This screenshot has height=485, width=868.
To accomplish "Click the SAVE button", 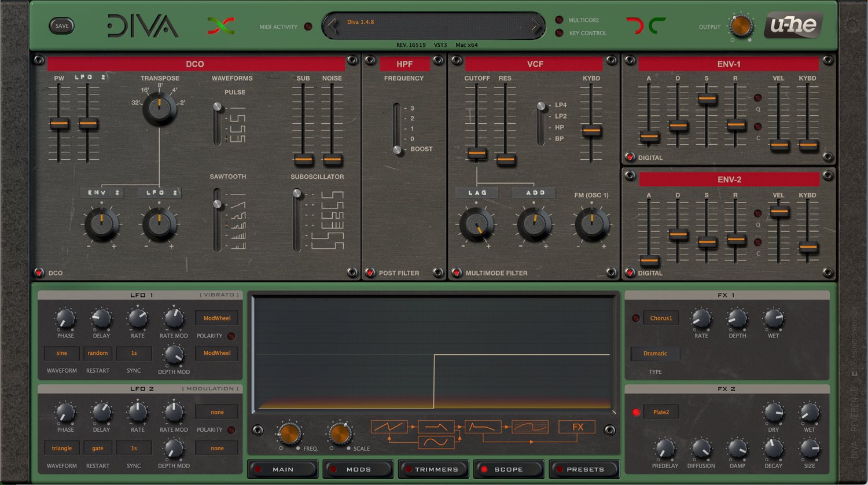I will point(61,26).
